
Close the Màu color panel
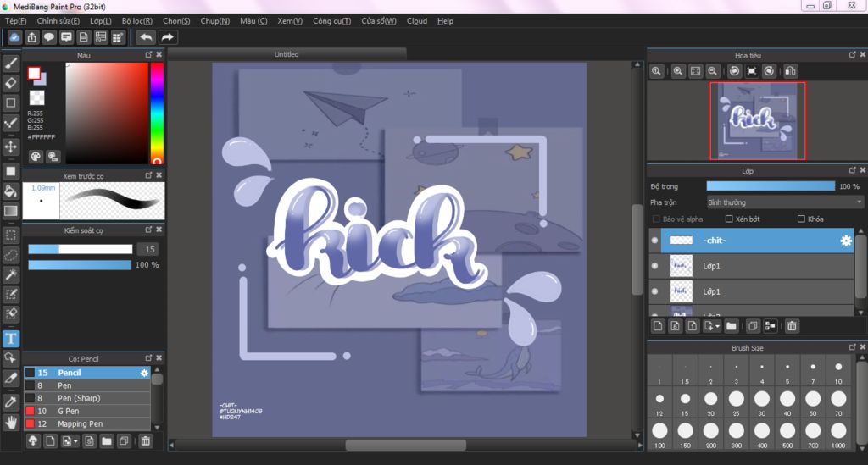pos(159,55)
